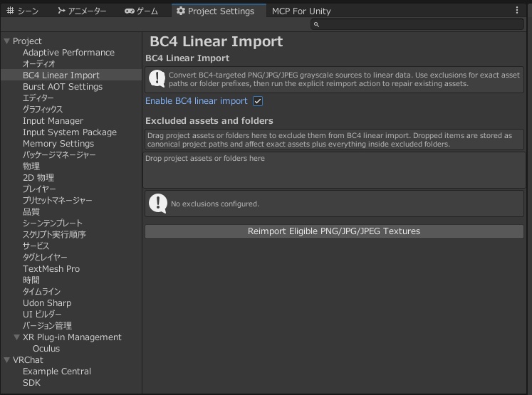Select XR Plug-in Management entry
Image resolution: width=532 pixels, height=395 pixels.
pos(72,337)
